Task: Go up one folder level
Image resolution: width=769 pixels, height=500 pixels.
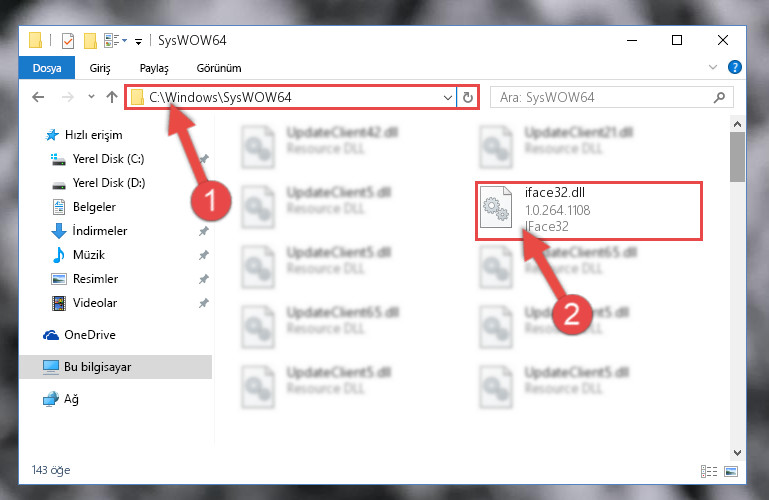Action: click(112, 97)
